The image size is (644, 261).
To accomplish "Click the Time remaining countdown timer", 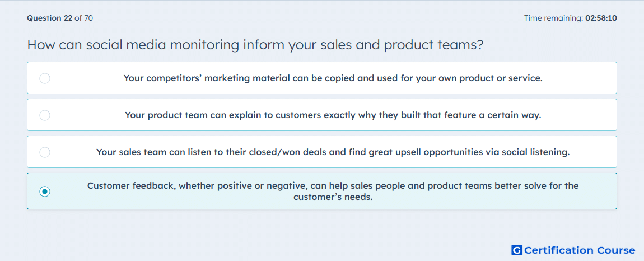I will 571,18.
